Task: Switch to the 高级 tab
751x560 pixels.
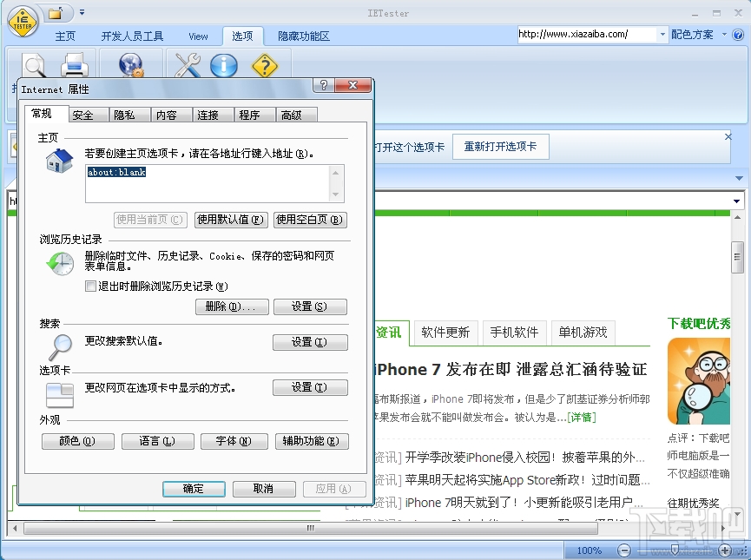Action: 296,114
